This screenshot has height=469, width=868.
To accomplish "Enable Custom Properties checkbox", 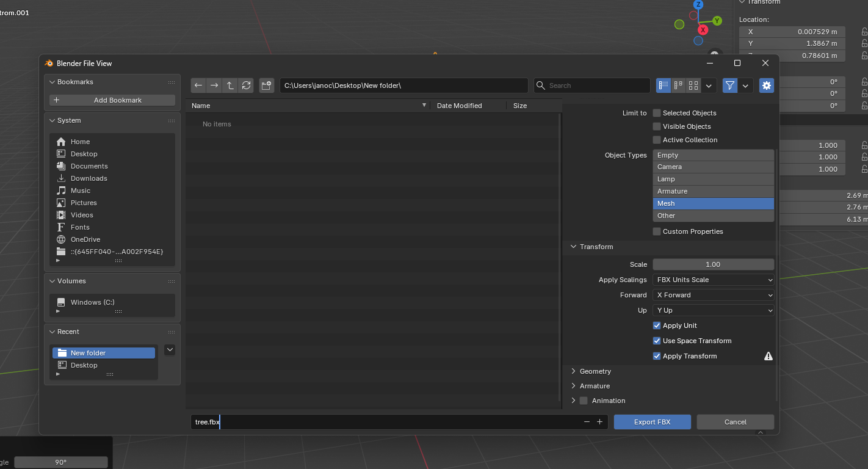I will click(657, 231).
